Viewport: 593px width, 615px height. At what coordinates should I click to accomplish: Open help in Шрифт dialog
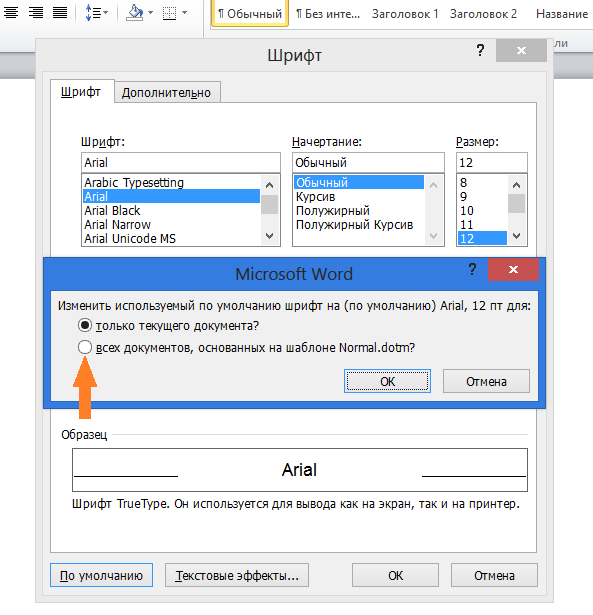(x=480, y=50)
